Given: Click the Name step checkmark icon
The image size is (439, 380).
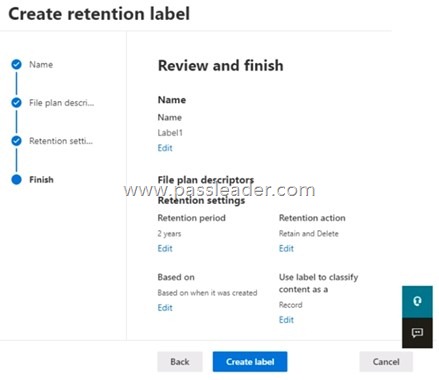Looking at the screenshot, I should (16, 64).
